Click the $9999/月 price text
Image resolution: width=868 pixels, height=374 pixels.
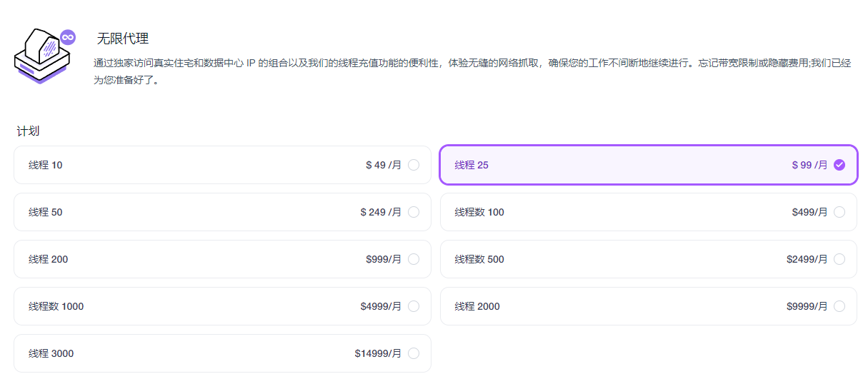(x=807, y=306)
